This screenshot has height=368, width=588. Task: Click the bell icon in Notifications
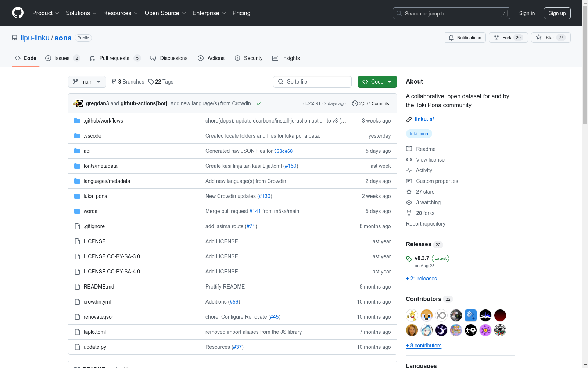pyautogui.click(x=451, y=38)
